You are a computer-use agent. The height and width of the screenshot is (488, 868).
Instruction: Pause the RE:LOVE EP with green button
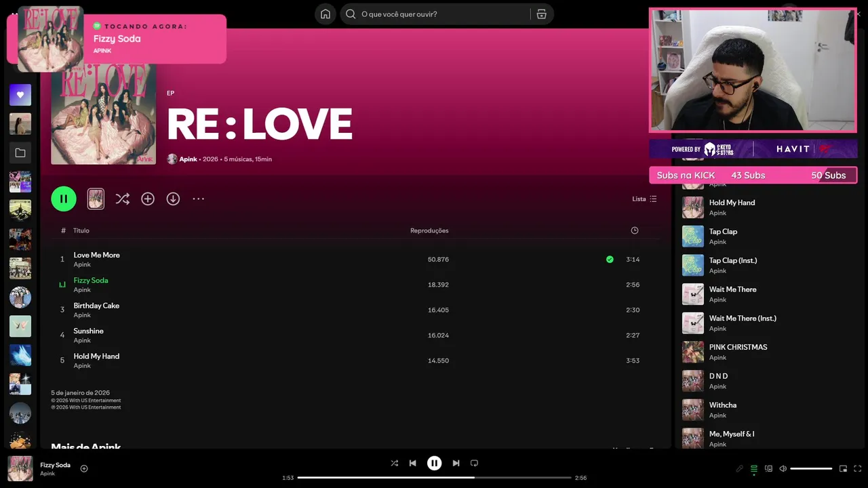coord(64,199)
